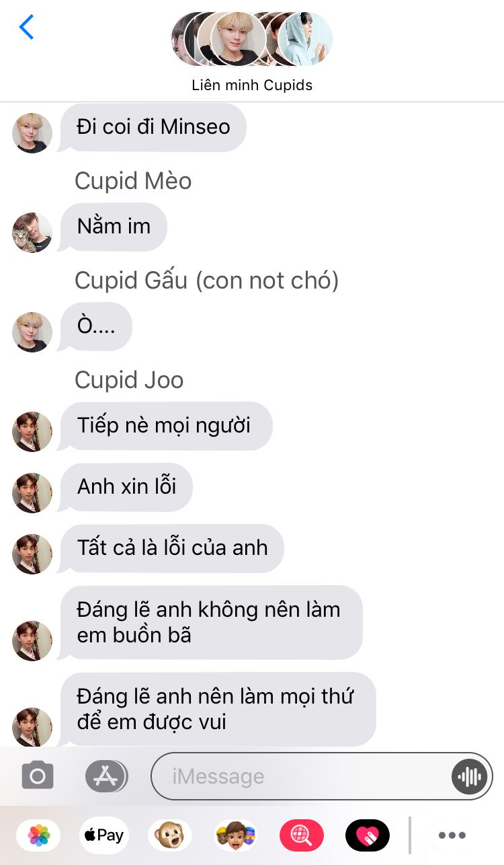Open the Photos app in app drawer
This screenshot has width=504, height=865.
[x=38, y=835]
